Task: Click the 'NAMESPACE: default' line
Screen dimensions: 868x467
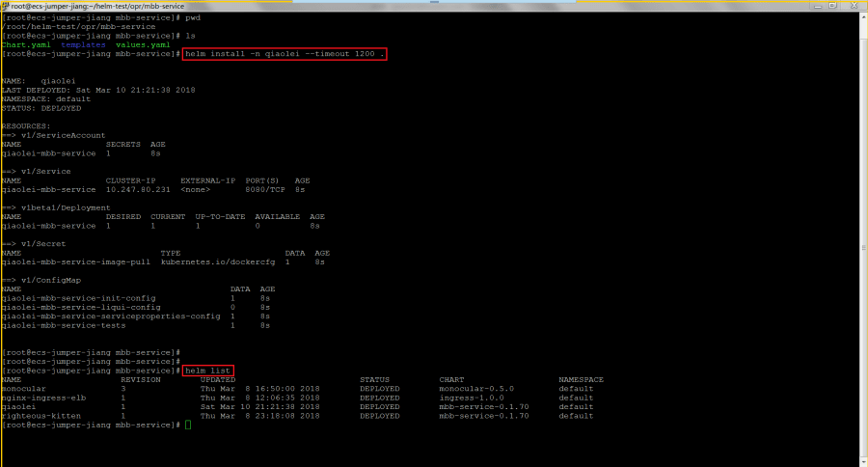Action: pyautogui.click(x=46, y=99)
